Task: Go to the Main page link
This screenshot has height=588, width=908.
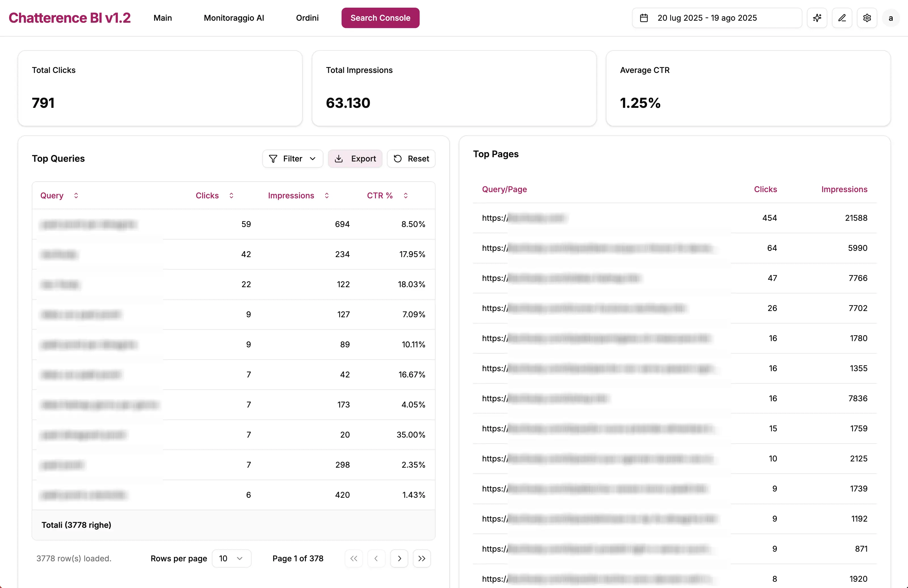Action: click(x=163, y=18)
